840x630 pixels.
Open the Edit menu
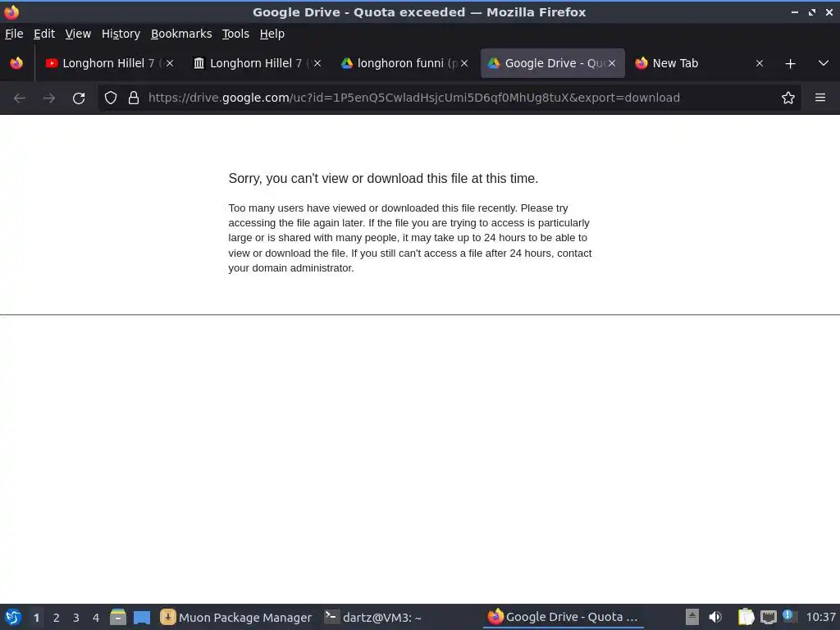44,34
